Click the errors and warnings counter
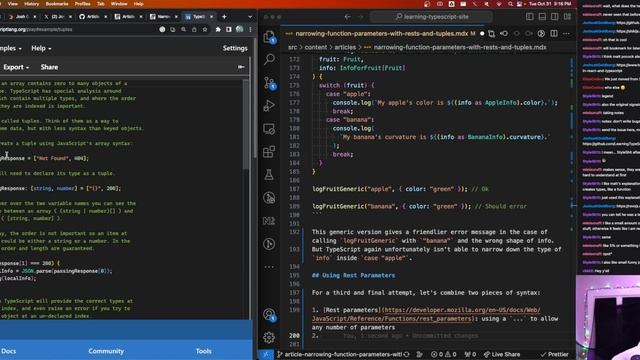The height and width of the screenshot is (360, 640). (444, 354)
